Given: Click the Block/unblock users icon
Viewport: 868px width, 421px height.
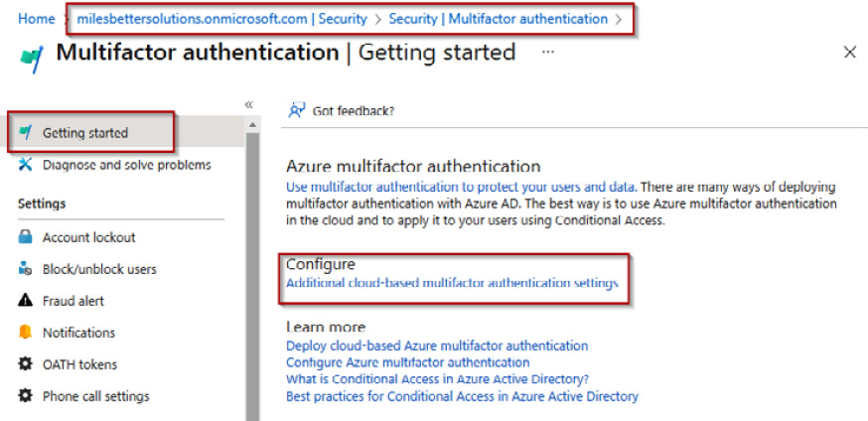Looking at the screenshot, I should [x=26, y=269].
